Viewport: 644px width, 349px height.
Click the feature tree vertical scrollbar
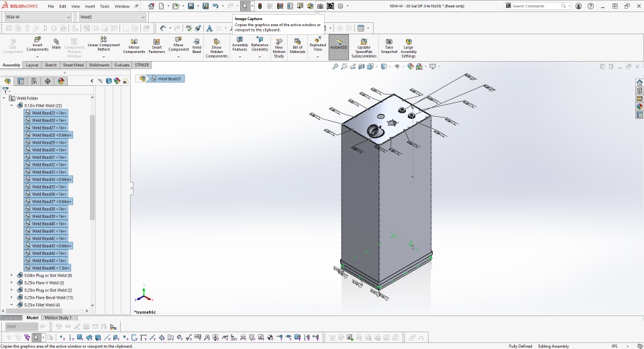92,167
